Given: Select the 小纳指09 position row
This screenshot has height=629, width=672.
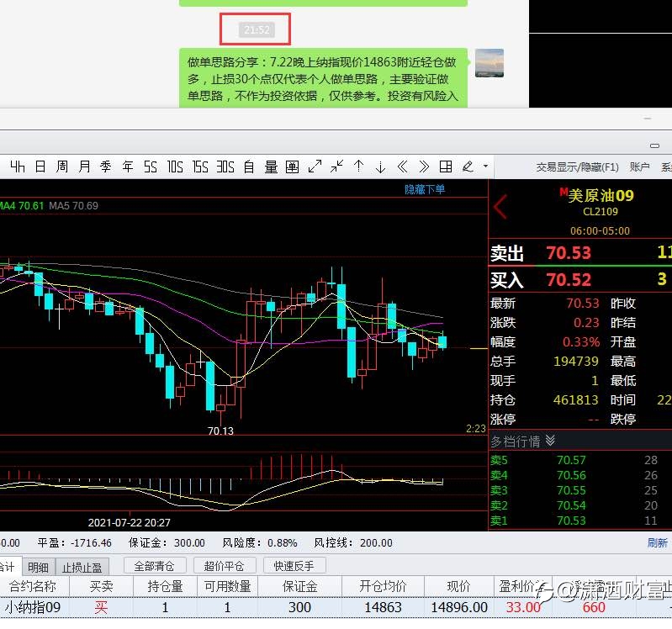Looking at the screenshot, I should [x=336, y=607].
